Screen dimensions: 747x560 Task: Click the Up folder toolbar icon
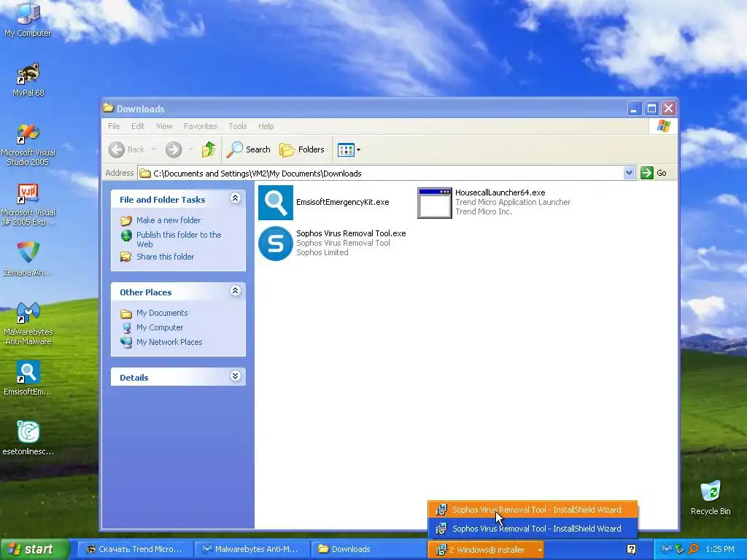(x=208, y=149)
